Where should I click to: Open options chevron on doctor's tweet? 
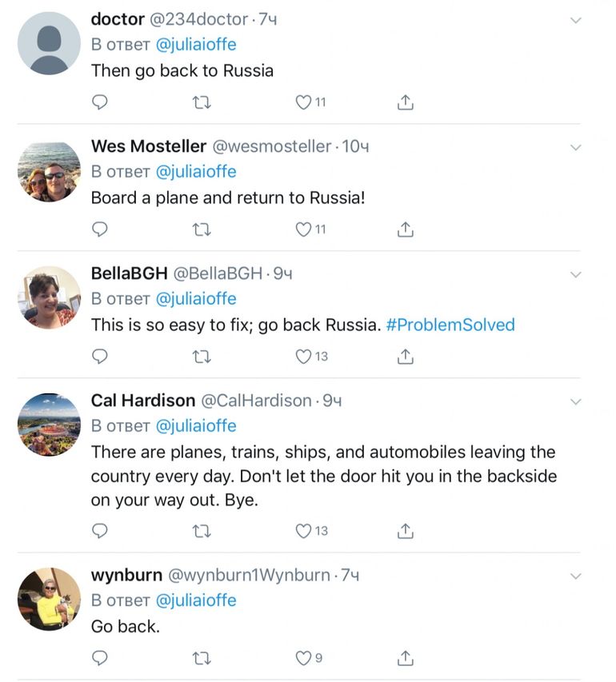click(x=575, y=21)
